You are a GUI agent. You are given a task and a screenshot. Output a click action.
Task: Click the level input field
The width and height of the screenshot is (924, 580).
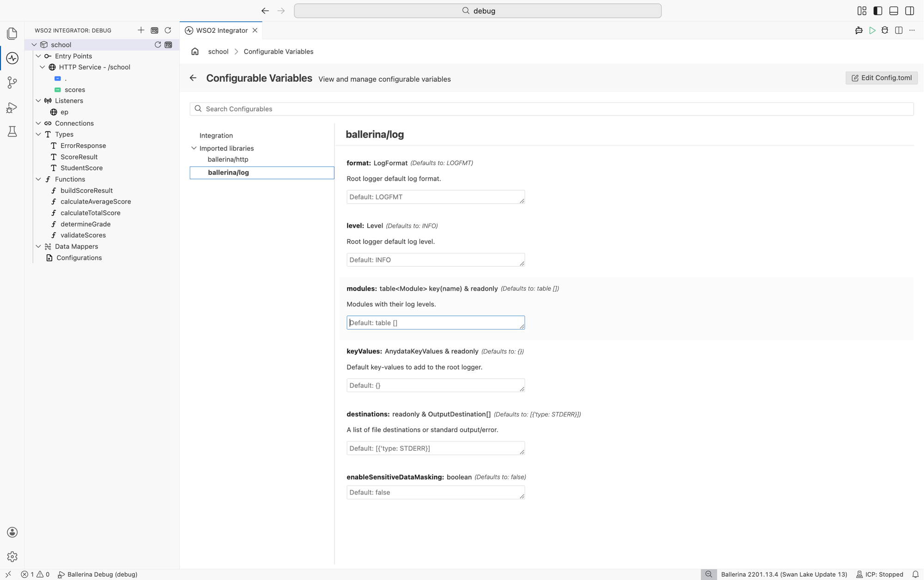coord(435,260)
